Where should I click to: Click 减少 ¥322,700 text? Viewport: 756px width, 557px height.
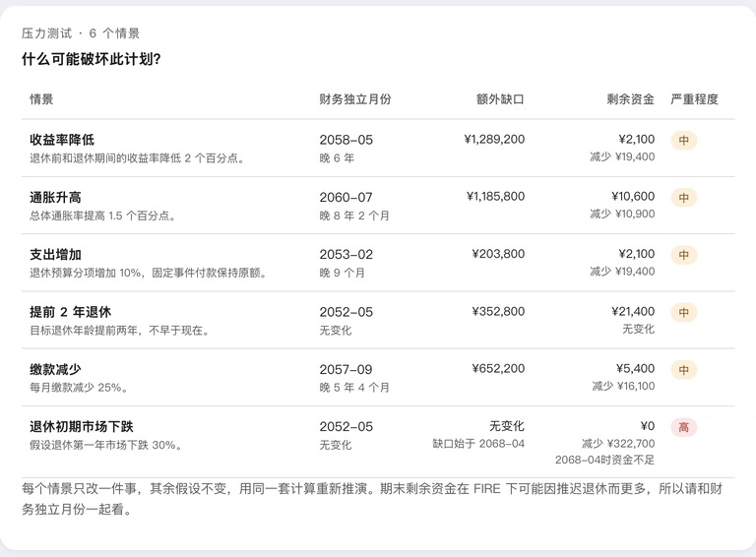click(x=618, y=443)
